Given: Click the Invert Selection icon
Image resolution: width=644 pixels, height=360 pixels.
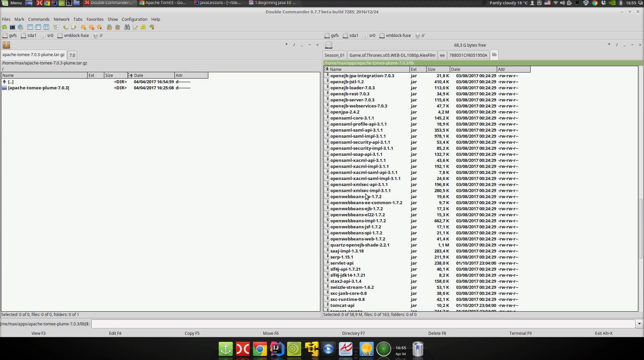Looking at the screenshot, I should (x=100, y=27).
